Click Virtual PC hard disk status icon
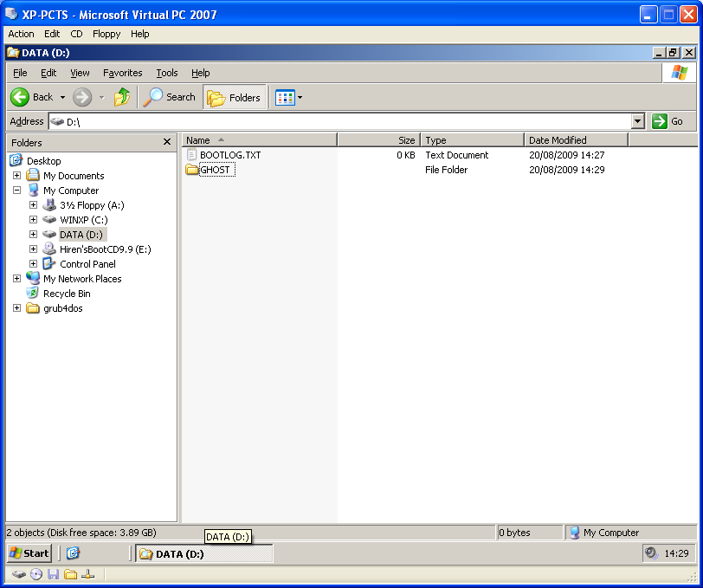703x588 pixels. [x=18, y=574]
